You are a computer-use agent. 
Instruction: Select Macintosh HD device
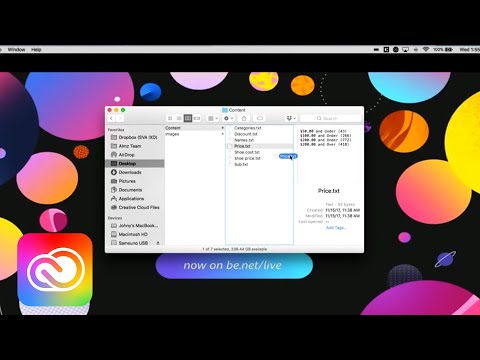(x=134, y=234)
